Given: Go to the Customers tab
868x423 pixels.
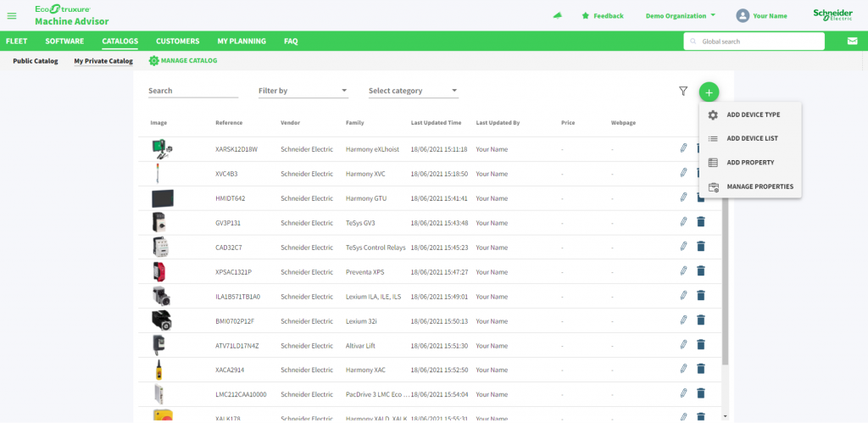Looking at the screenshot, I should pos(178,41).
